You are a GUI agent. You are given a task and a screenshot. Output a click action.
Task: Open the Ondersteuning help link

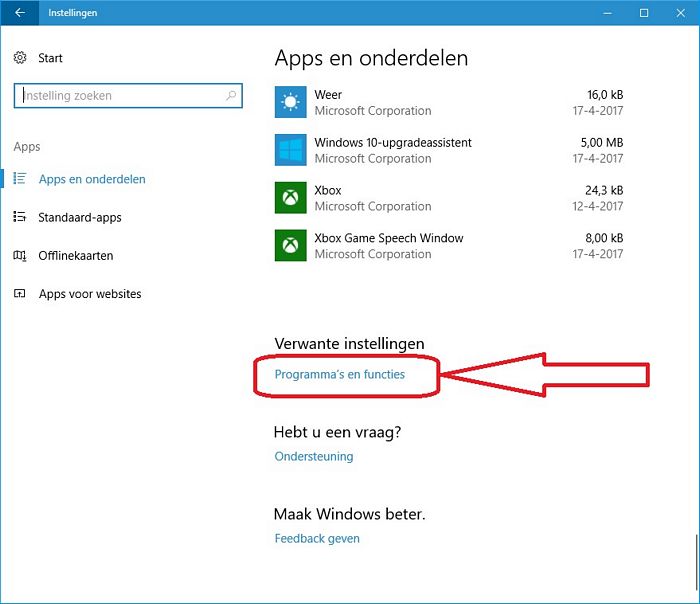[x=314, y=457]
